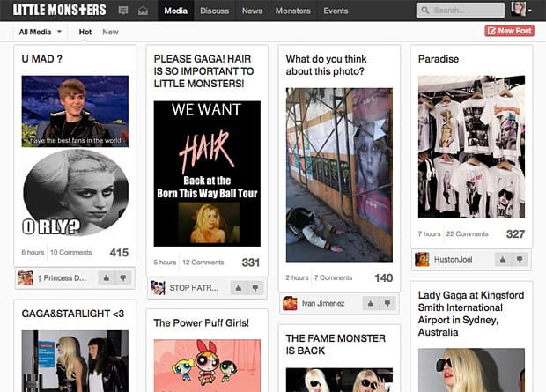Open the Bieber 'best fans' image thumbnail

point(75,111)
